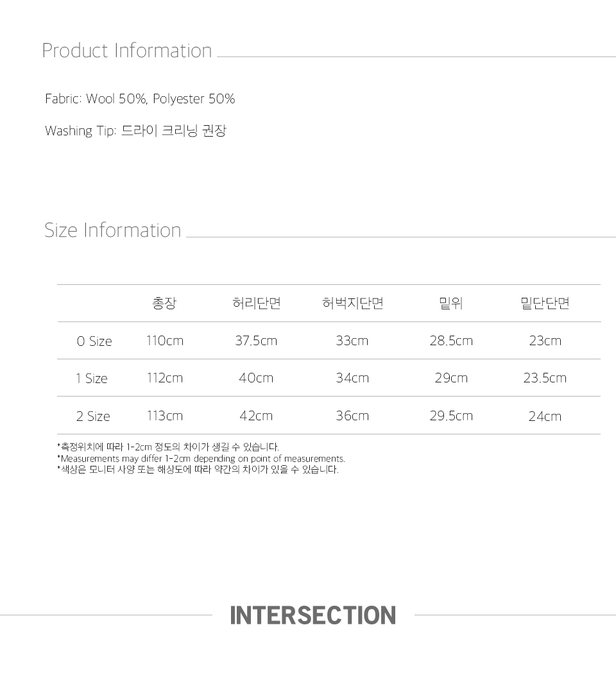Select the 허리단면 column header

[256, 304]
